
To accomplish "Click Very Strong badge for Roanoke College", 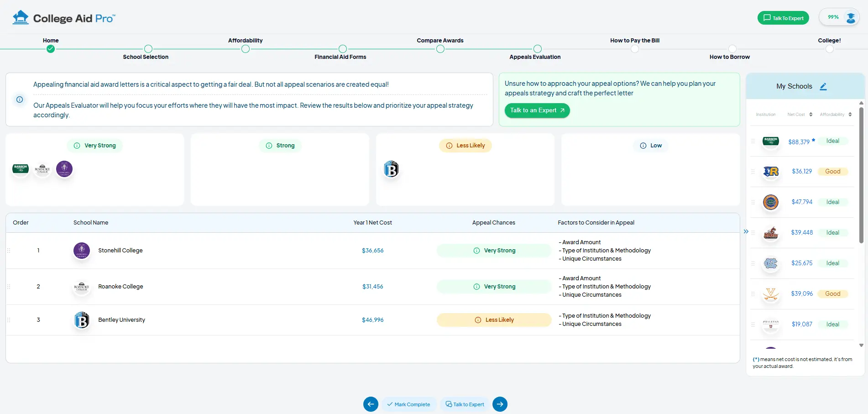I will (494, 287).
